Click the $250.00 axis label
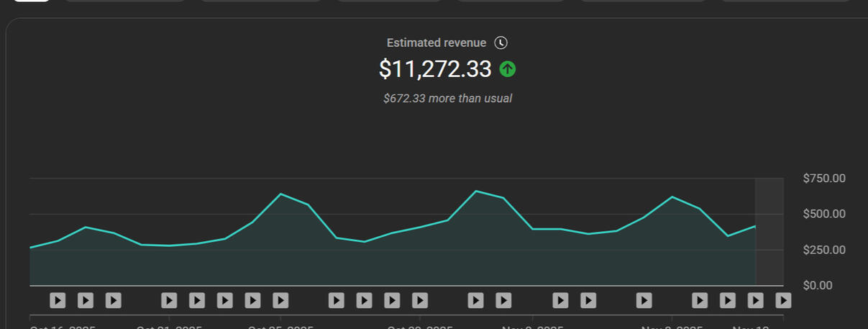The width and height of the screenshot is (868, 329). pyautogui.click(x=824, y=250)
